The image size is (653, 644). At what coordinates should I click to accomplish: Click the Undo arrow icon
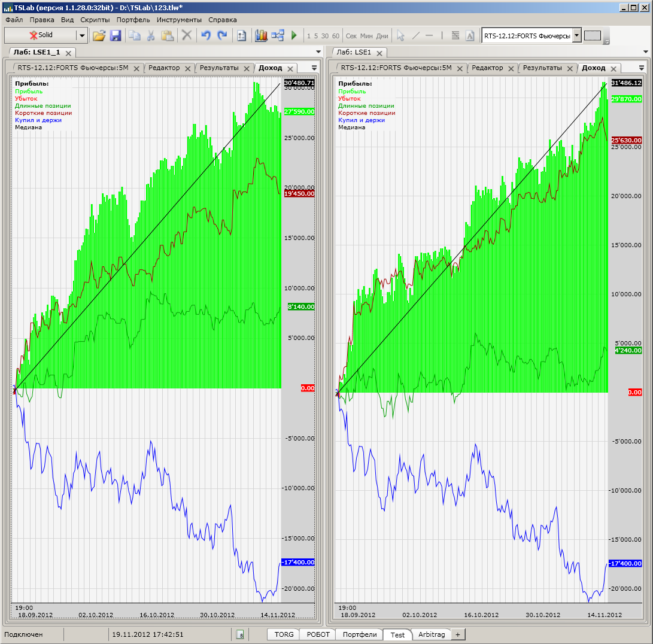pos(206,36)
